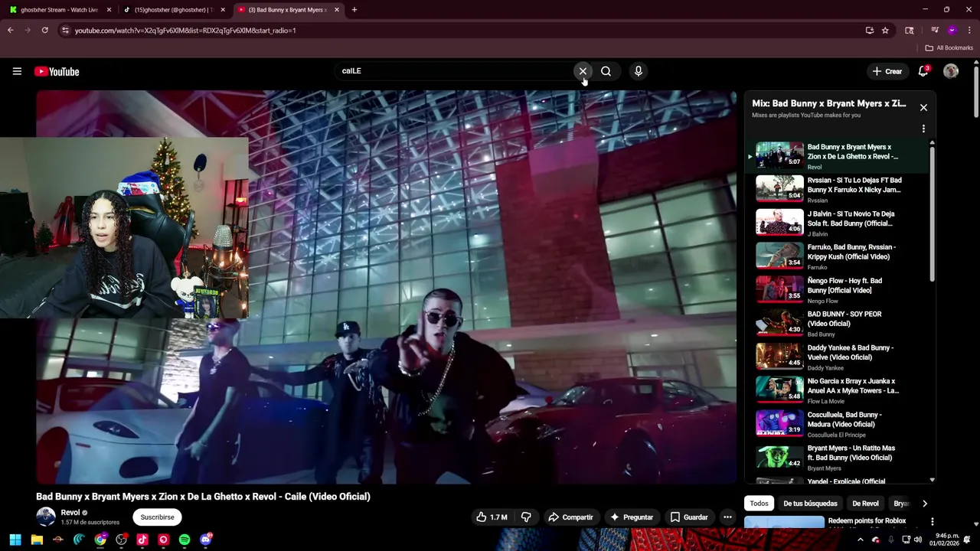980x551 pixels.
Task: Switch to the TikTok ghostxher tab
Action: [173, 10]
